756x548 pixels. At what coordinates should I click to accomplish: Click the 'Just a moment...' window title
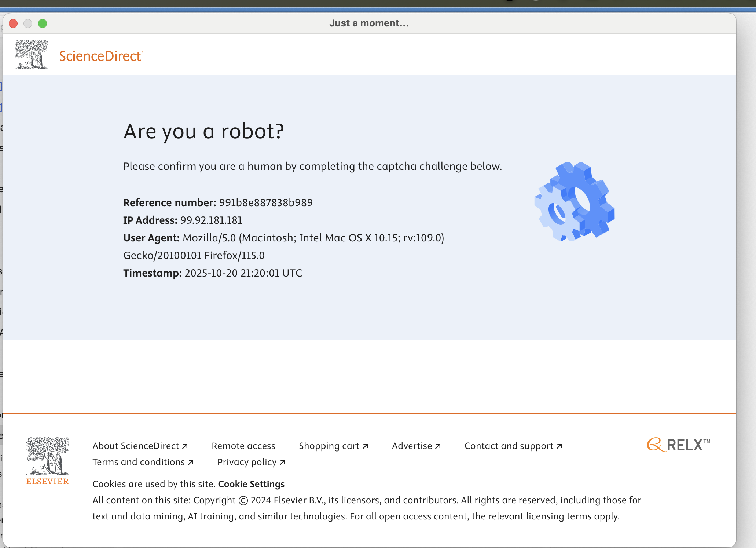click(369, 23)
